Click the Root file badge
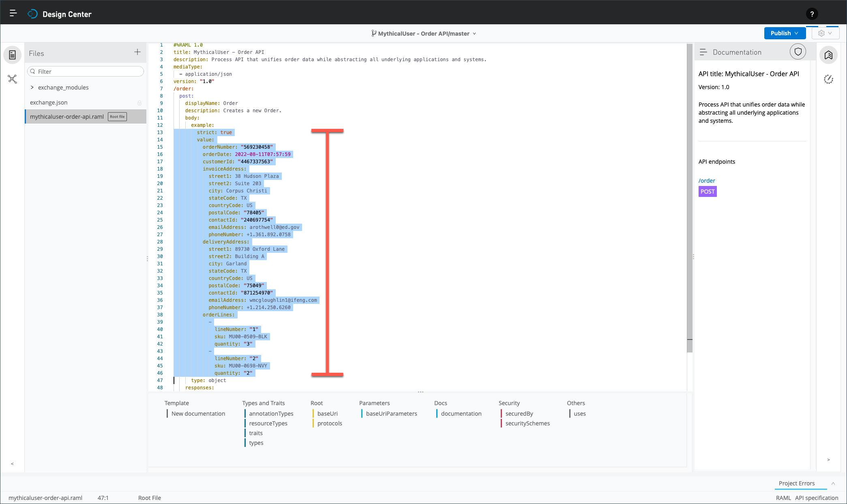This screenshot has width=847, height=504. (x=118, y=117)
